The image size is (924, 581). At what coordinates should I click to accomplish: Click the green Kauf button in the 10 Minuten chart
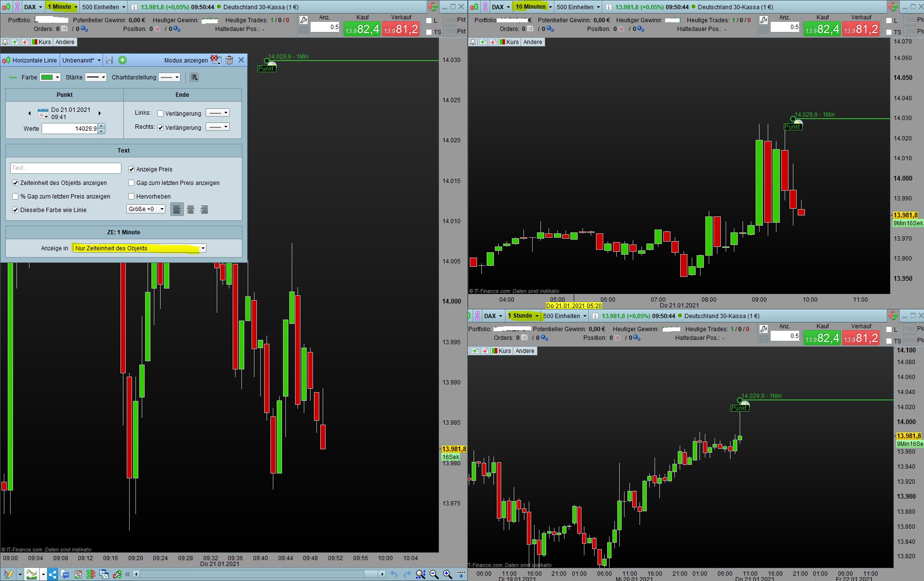tap(822, 29)
